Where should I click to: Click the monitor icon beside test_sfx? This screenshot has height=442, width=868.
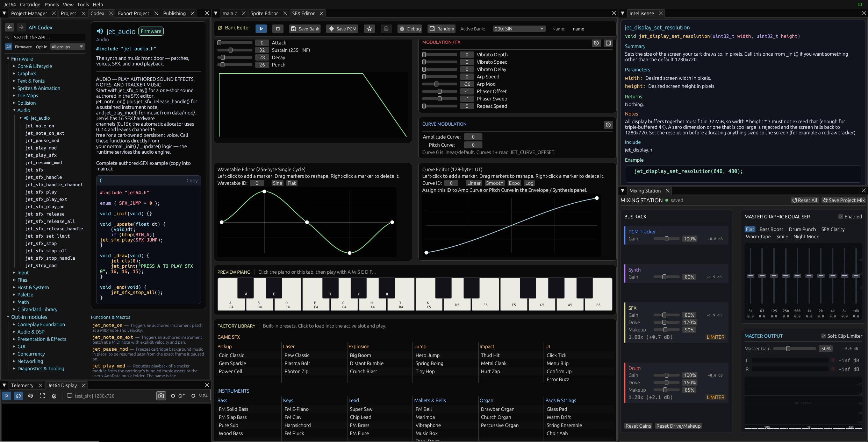click(70, 396)
